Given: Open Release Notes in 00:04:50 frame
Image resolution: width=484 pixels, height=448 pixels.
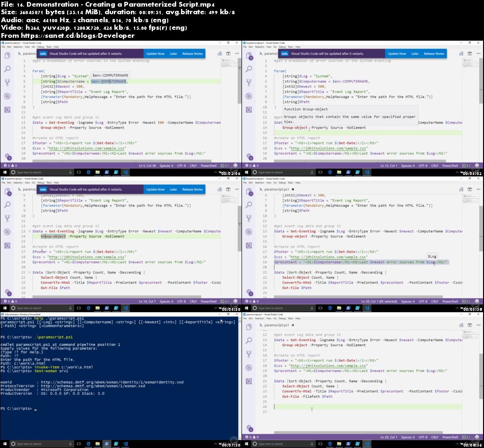Looking at the screenshot, I should [192, 190].
